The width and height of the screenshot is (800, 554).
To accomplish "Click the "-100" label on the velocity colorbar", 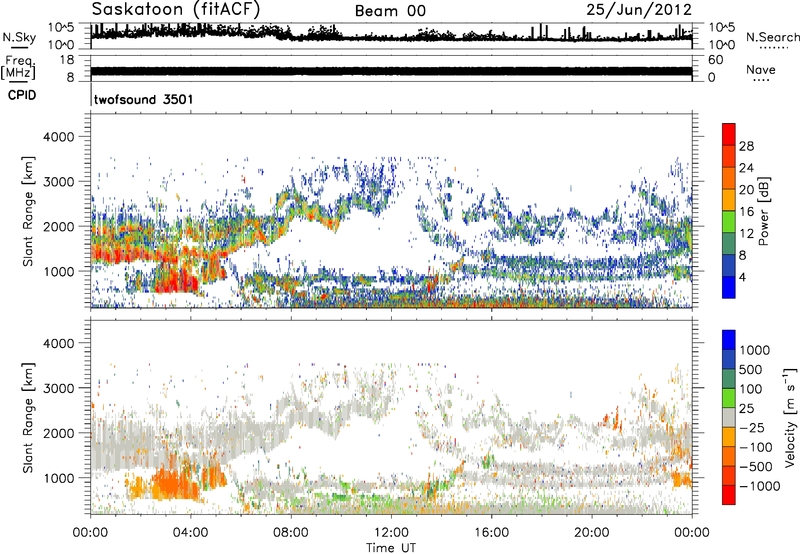I will tap(756, 447).
